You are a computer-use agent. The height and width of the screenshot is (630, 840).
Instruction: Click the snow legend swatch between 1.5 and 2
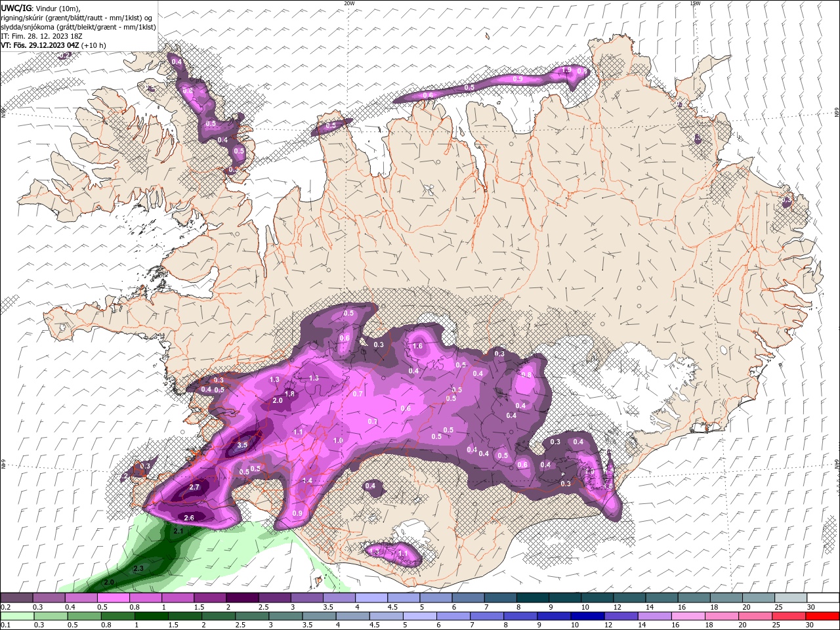210,598
